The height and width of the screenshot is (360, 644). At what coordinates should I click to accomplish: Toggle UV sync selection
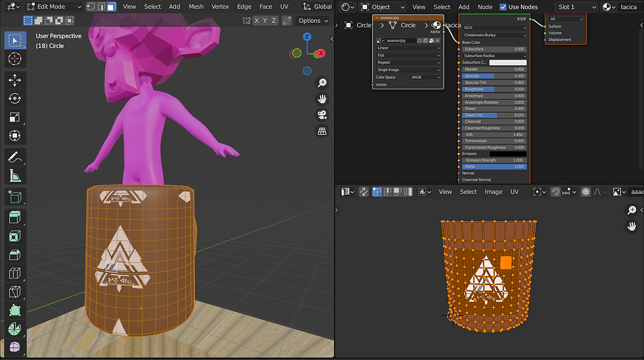[x=363, y=192]
